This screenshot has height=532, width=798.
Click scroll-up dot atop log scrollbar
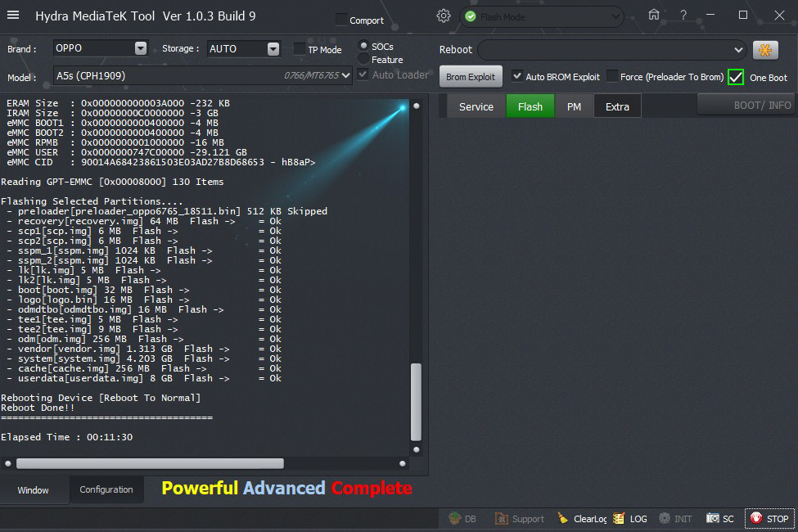click(x=417, y=106)
